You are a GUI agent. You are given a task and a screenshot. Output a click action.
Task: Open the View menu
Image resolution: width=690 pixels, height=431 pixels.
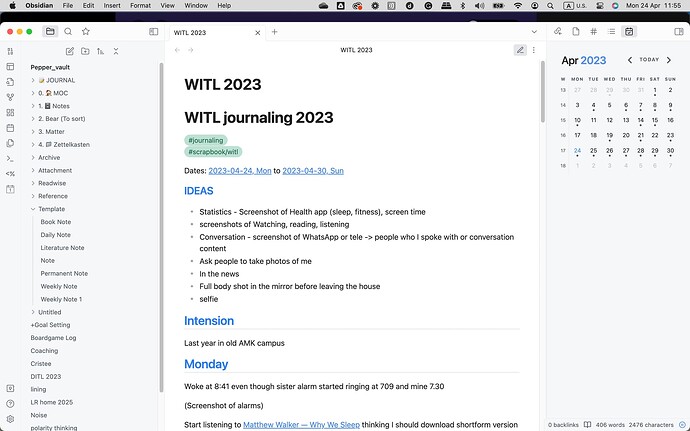click(167, 5)
